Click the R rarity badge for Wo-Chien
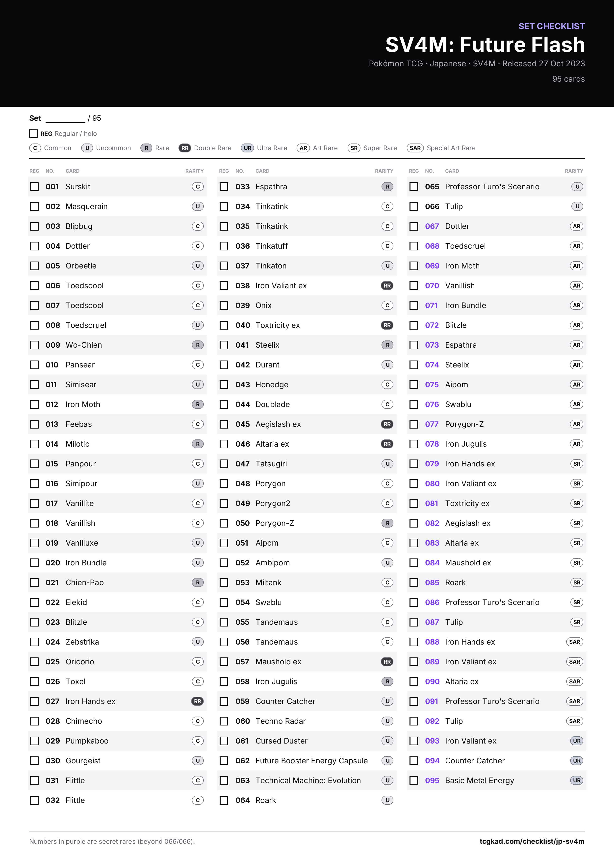 (198, 345)
